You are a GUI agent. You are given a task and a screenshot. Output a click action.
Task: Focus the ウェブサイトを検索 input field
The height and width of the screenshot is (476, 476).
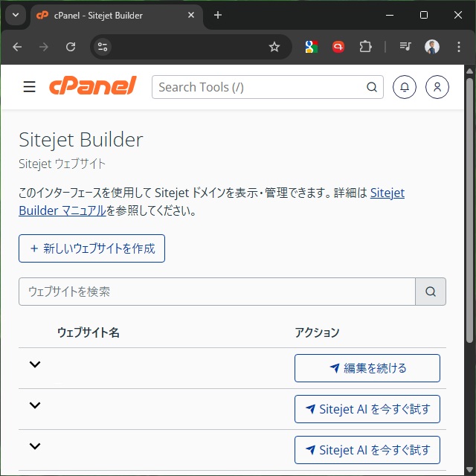tap(216, 292)
